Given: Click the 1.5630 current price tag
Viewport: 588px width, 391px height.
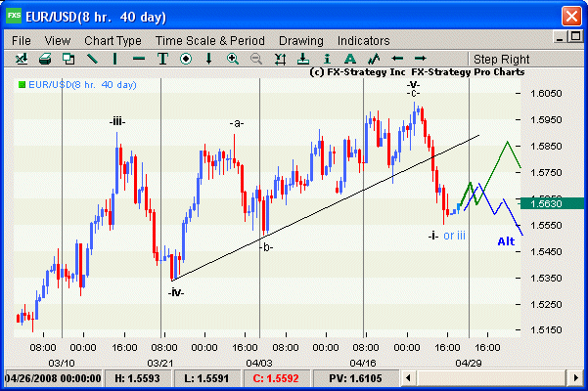Looking at the screenshot, I should pyautogui.click(x=551, y=203).
